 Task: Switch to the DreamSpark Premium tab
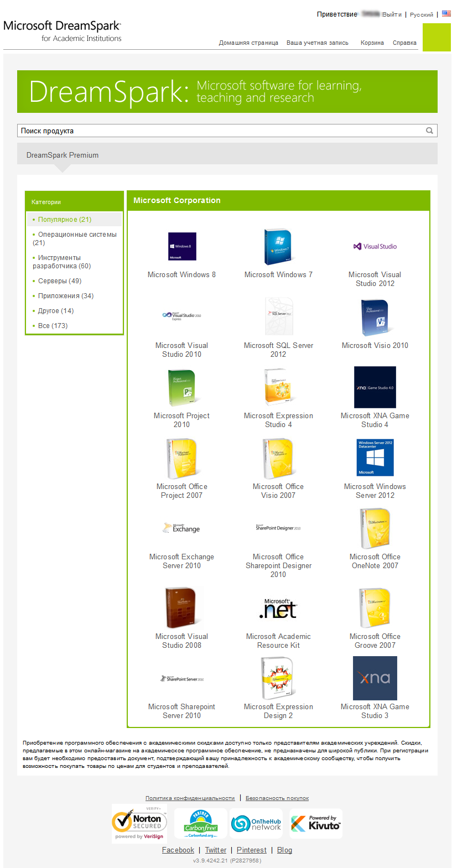pos(63,155)
